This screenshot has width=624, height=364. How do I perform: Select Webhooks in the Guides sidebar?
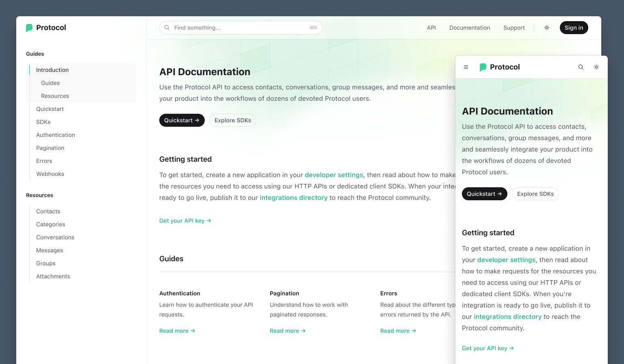pos(50,174)
